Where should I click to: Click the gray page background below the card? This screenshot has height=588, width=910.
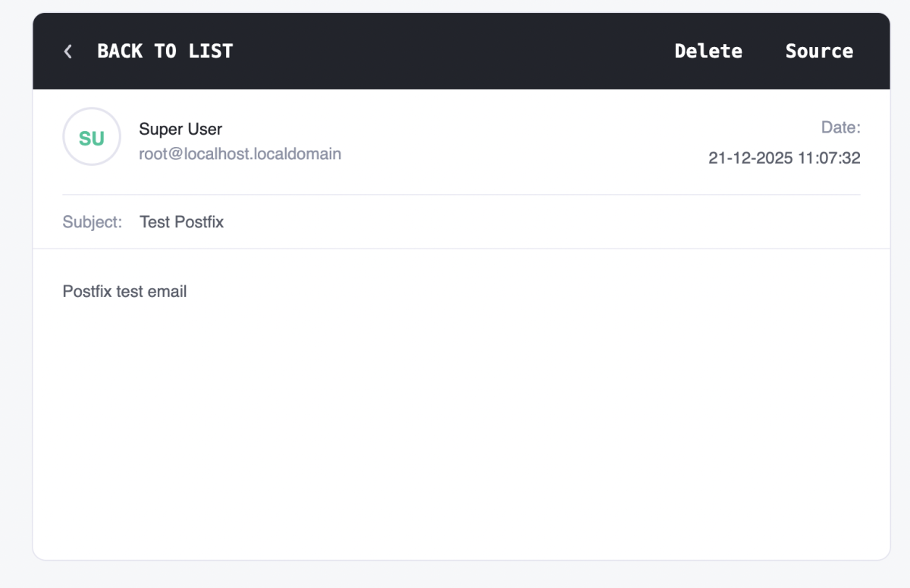coord(455,575)
